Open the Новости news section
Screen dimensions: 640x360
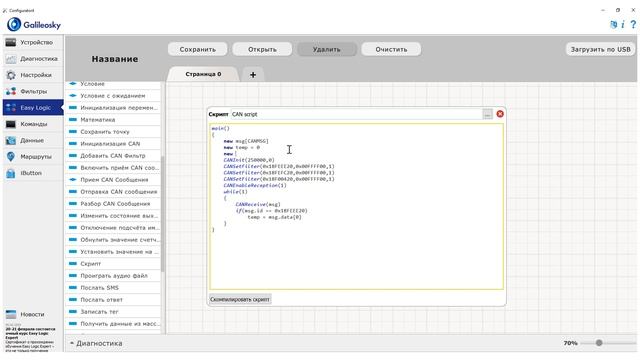tap(33, 314)
